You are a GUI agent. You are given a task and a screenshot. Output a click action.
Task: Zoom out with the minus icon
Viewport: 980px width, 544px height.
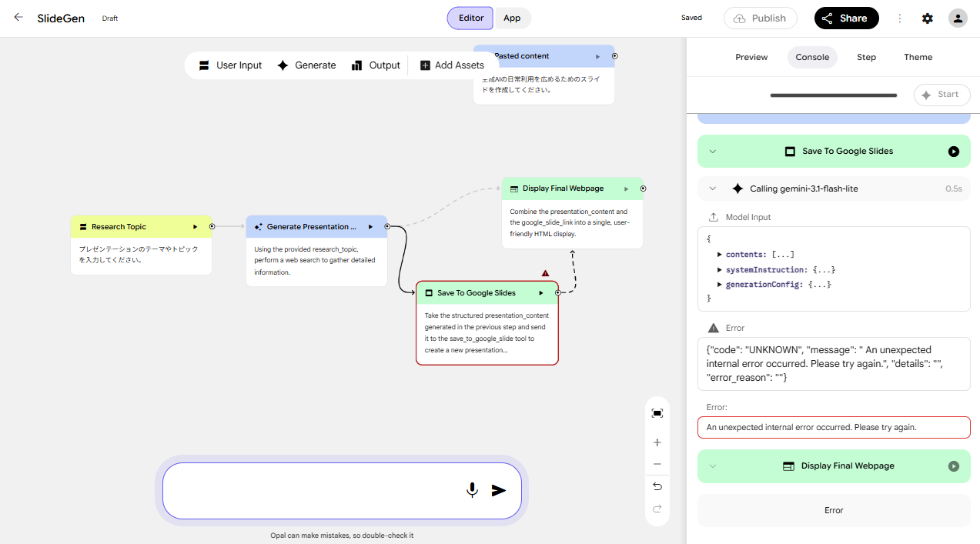pyautogui.click(x=657, y=464)
